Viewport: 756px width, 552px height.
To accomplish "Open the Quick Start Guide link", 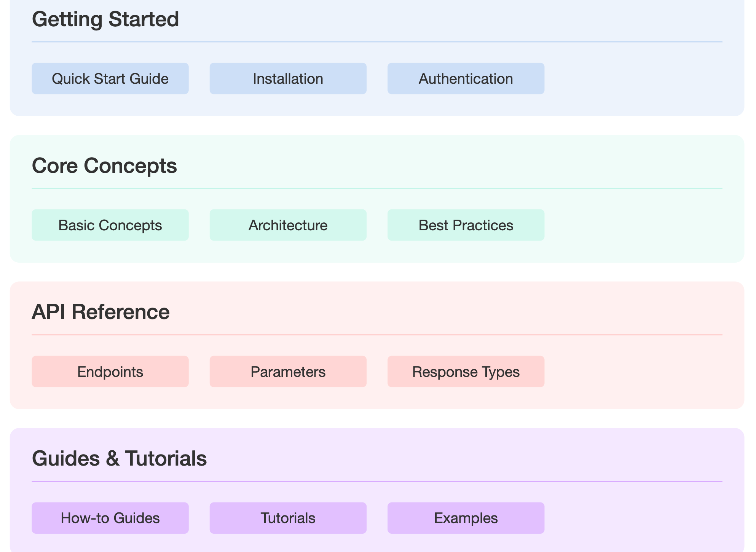I will coord(110,78).
